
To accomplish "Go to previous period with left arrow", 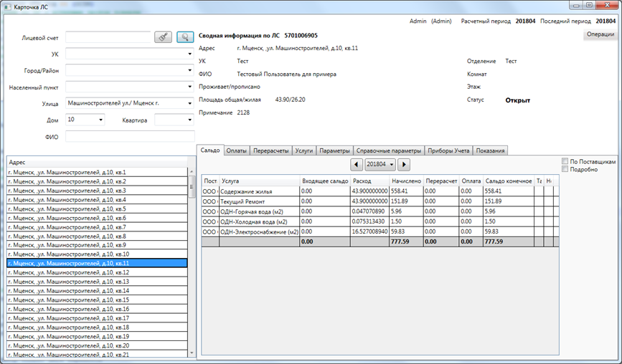I will 357,165.
